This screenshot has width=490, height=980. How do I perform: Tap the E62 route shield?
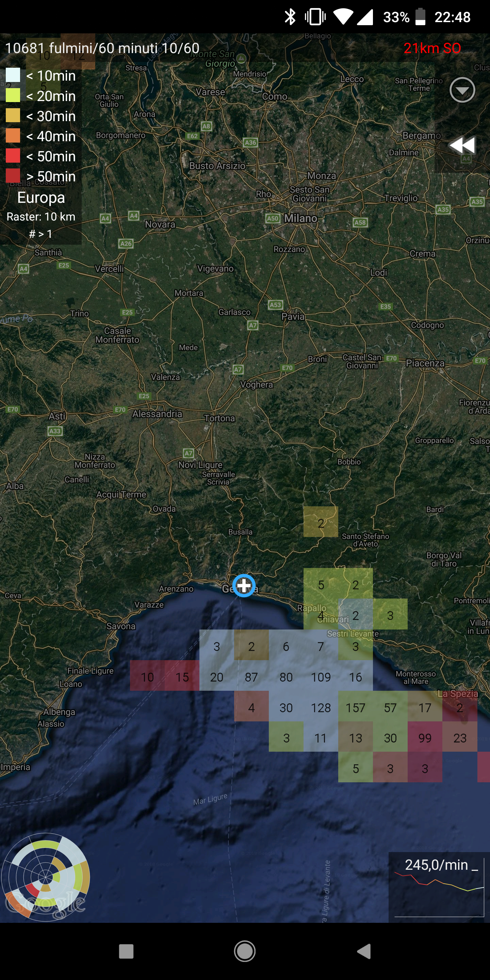[x=192, y=136]
